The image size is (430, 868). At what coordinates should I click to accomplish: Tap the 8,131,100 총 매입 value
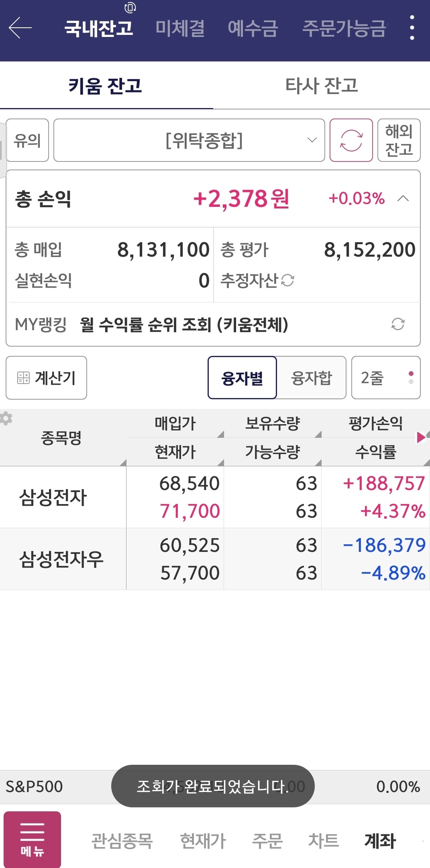click(163, 249)
